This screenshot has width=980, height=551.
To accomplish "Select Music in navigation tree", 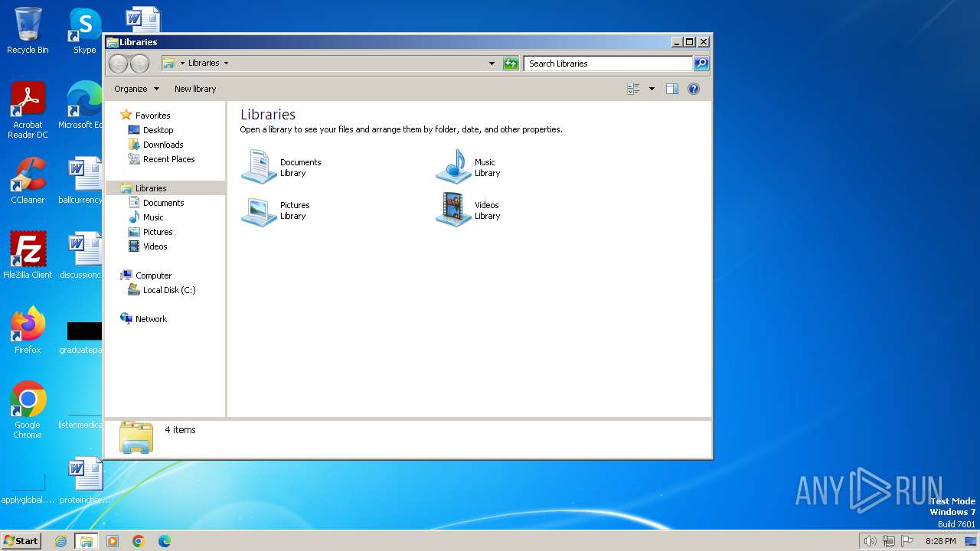I will pyautogui.click(x=153, y=217).
